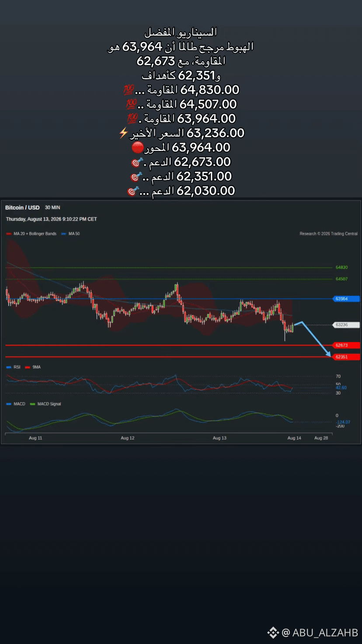Click the MA 50 legend entry

pos(70,234)
